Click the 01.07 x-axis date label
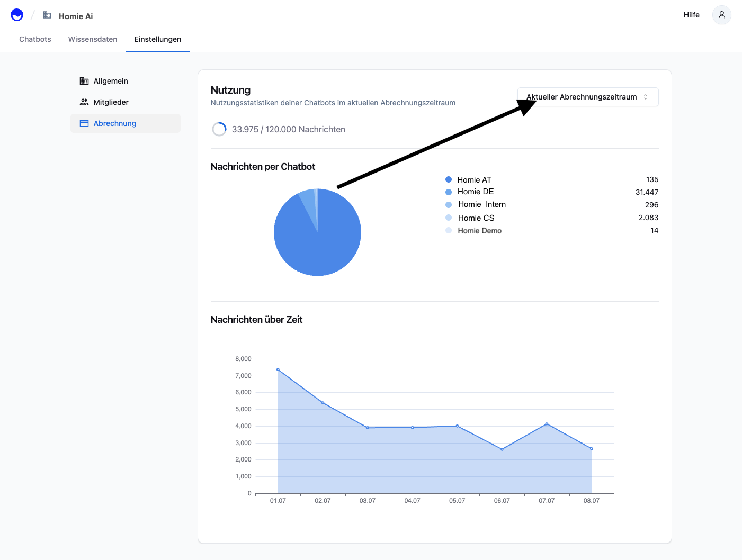The width and height of the screenshot is (742, 560). 278,501
